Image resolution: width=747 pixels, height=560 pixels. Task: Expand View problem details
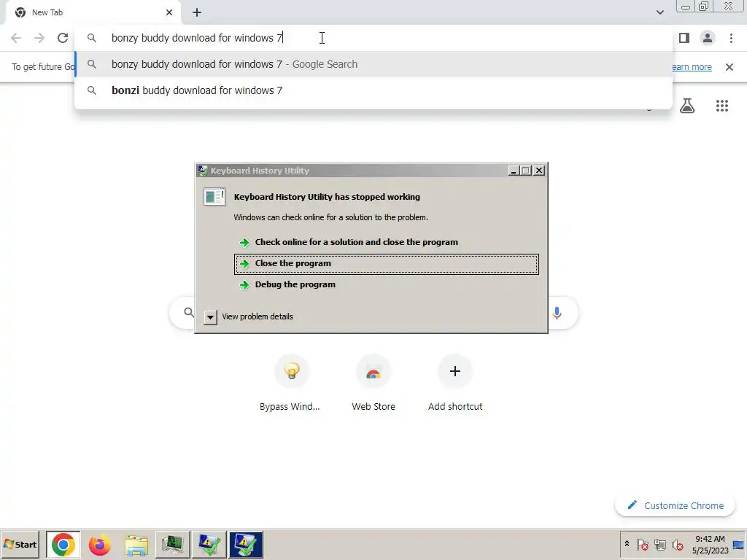point(210,317)
